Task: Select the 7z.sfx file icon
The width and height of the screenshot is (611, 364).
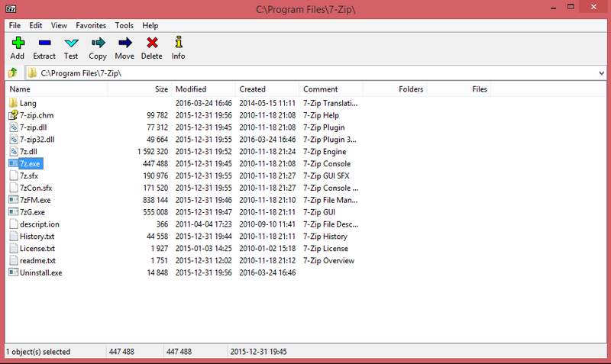Action: [x=13, y=176]
